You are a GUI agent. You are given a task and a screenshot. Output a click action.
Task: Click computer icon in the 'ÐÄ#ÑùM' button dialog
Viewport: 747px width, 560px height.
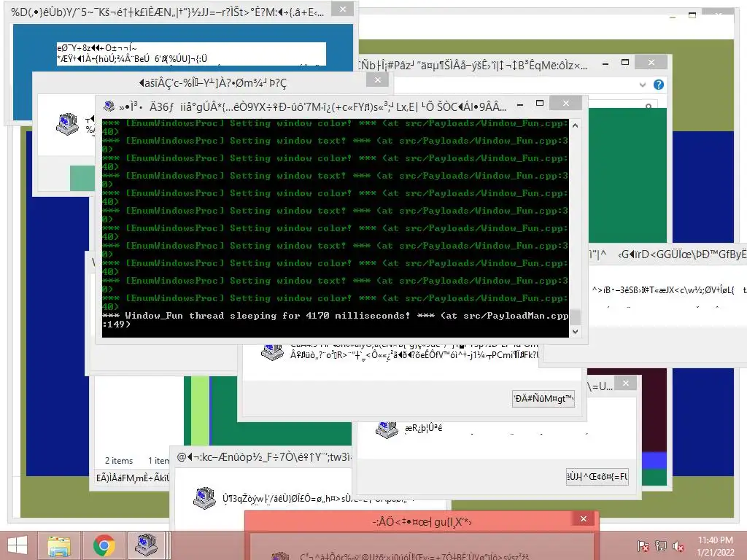click(x=273, y=352)
